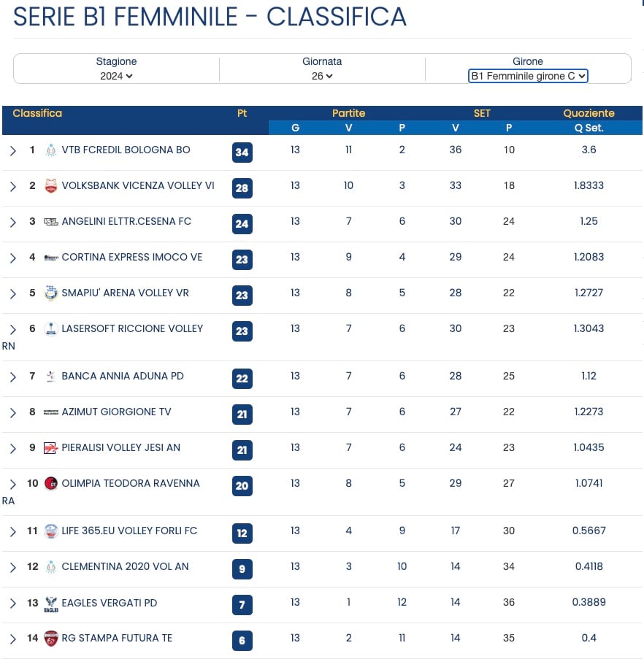Click the Quoziente column header
This screenshot has width=644, height=659.
pyautogui.click(x=589, y=113)
